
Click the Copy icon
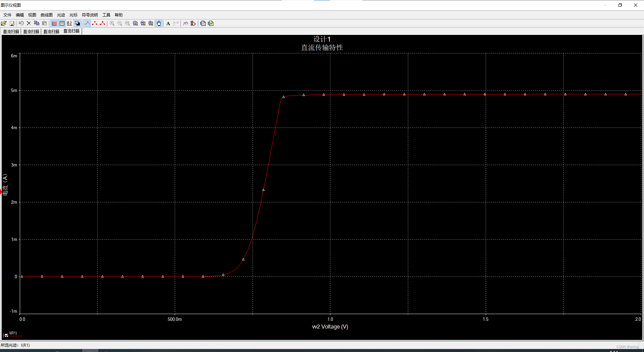[37, 23]
